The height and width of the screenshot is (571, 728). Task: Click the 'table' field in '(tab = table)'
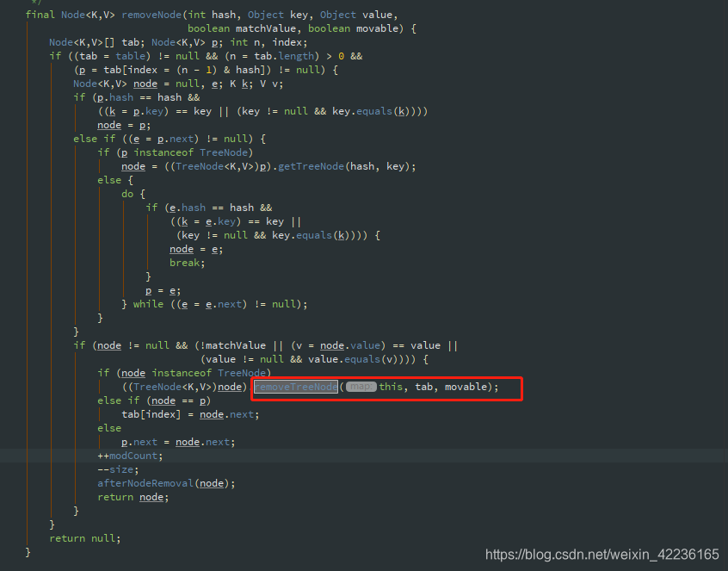coord(130,56)
